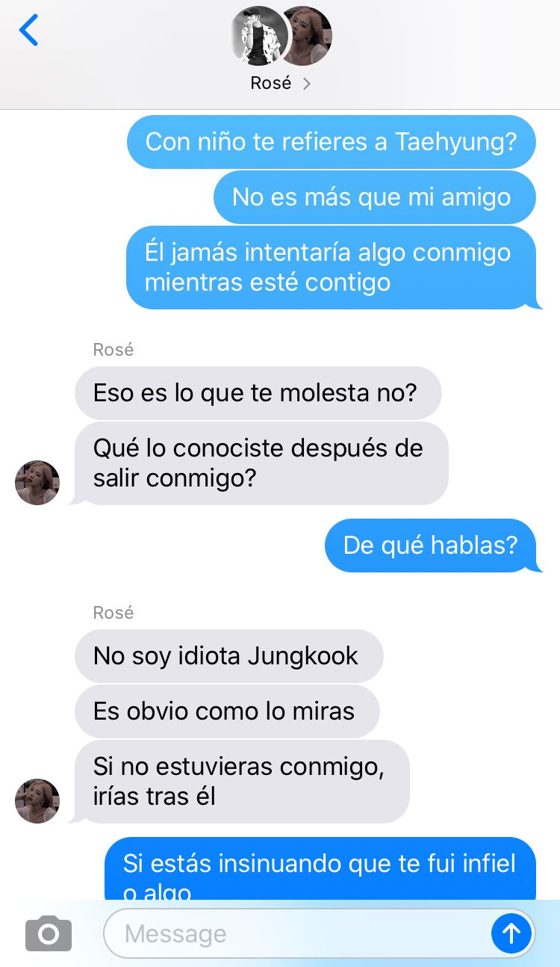Tap 'Eso es lo que te molesta no?' bubble
The image size is (560, 967).
point(258,392)
